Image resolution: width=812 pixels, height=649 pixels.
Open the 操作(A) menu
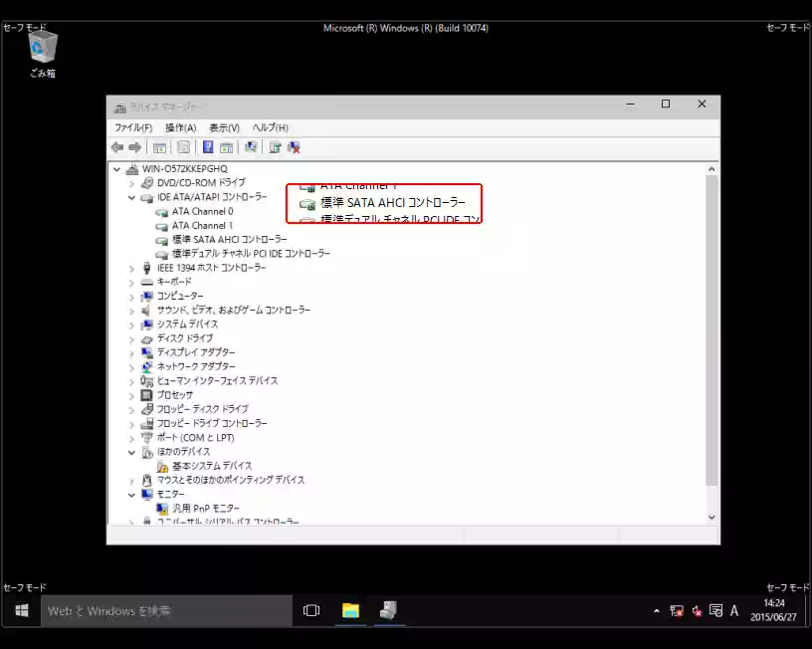coord(181,127)
